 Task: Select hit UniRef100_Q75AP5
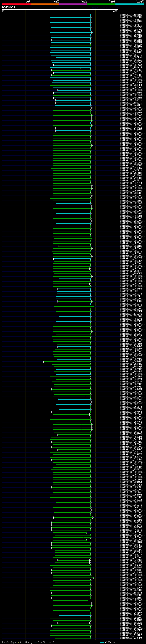(131, 638)
